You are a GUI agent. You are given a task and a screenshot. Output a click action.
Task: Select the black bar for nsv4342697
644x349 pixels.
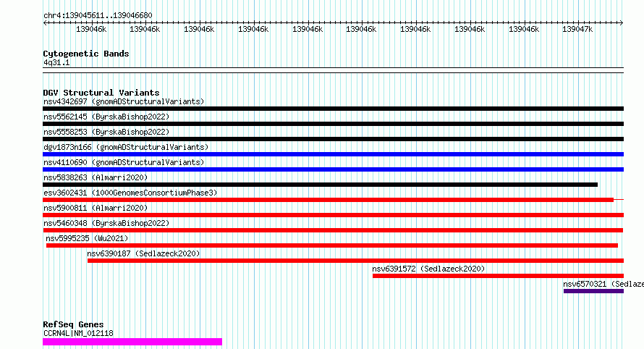click(x=333, y=109)
